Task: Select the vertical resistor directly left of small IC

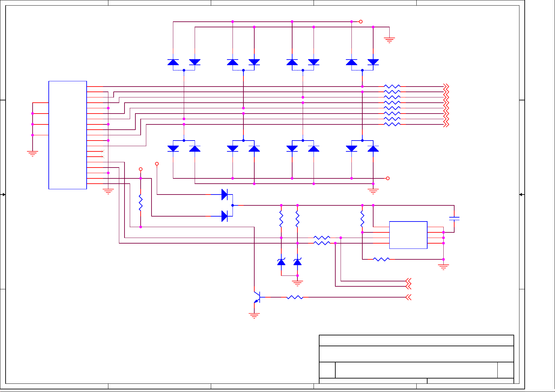Action: coord(362,219)
